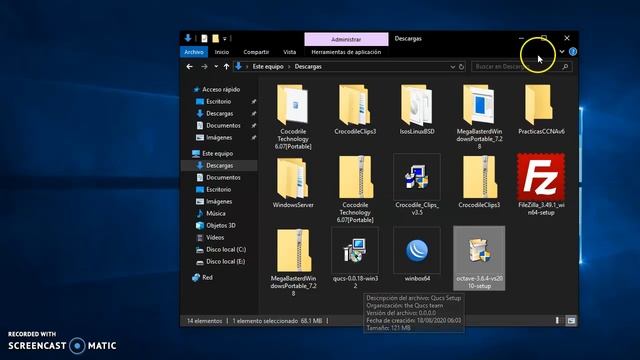Open Documentos under Este equipo
The height and width of the screenshot is (360, 640).
[x=223, y=178]
